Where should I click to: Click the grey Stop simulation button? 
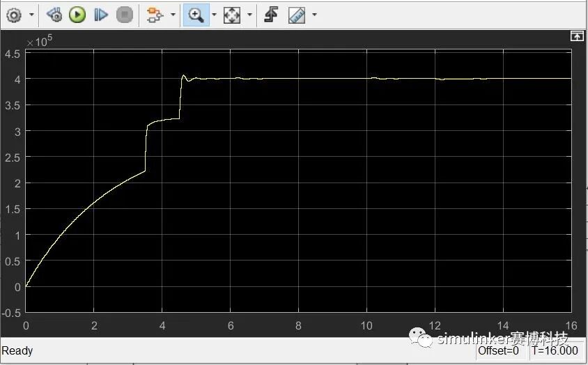[125, 15]
